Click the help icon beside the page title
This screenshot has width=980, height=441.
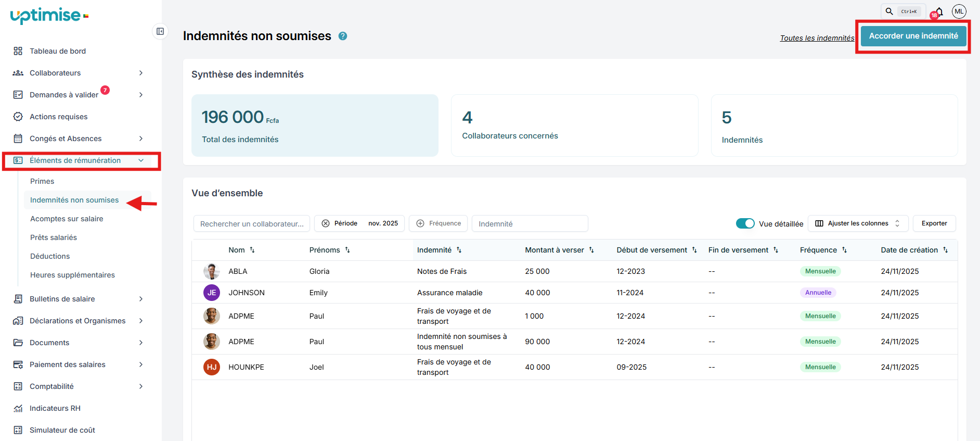343,36
